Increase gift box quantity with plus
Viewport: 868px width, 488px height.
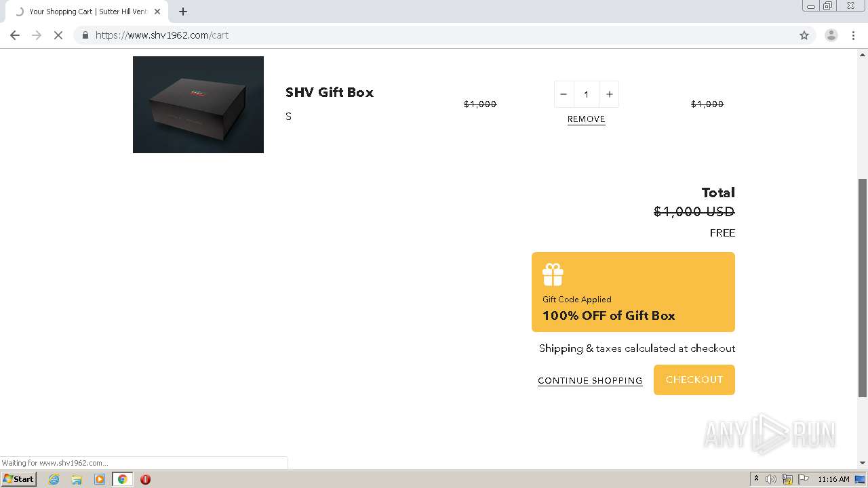pyautogui.click(x=609, y=94)
